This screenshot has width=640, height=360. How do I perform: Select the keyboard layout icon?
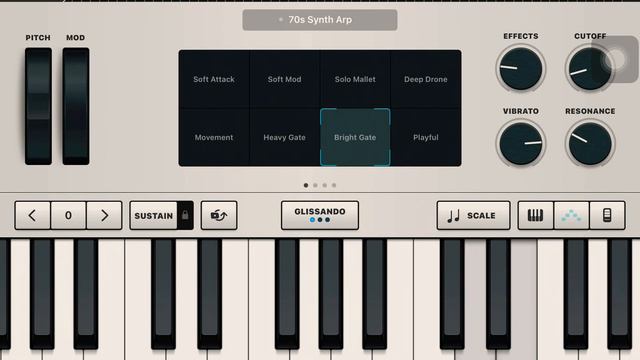536,215
